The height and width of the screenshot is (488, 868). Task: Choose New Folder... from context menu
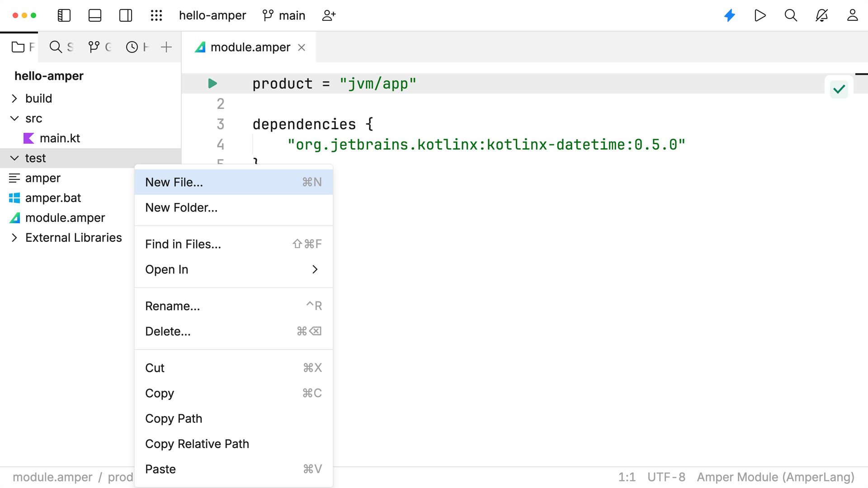[x=234, y=207]
